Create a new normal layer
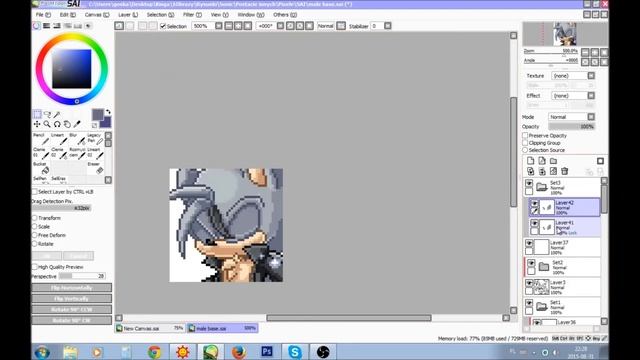Viewport: 640px width, 360px height. coord(531,161)
